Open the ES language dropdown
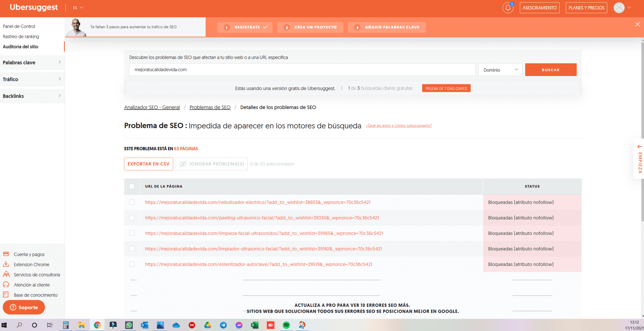The height and width of the screenshot is (331, 644). pos(78,8)
